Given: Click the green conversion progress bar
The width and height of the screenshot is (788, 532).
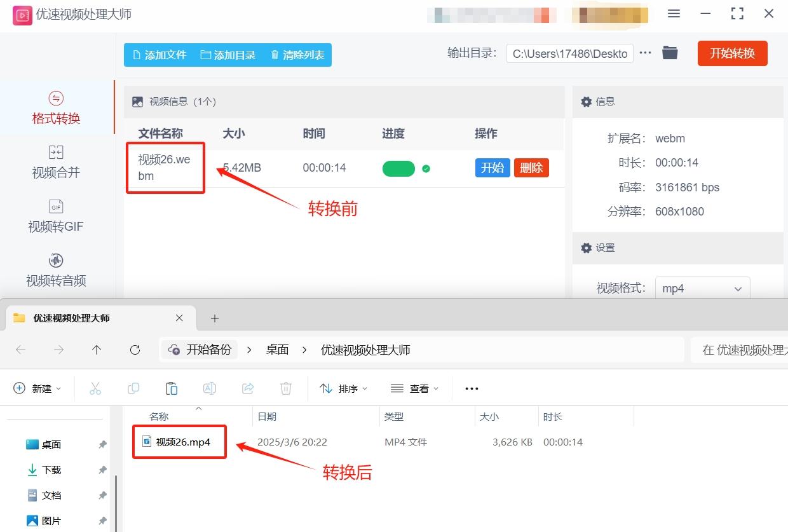Looking at the screenshot, I should (398, 168).
